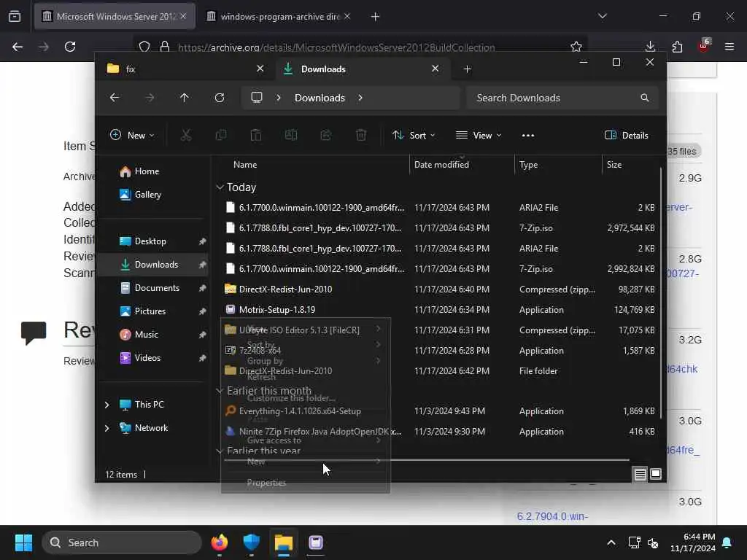The width and height of the screenshot is (747, 560).
Task: Click the Windows Start button
Action: (x=23, y=542)
